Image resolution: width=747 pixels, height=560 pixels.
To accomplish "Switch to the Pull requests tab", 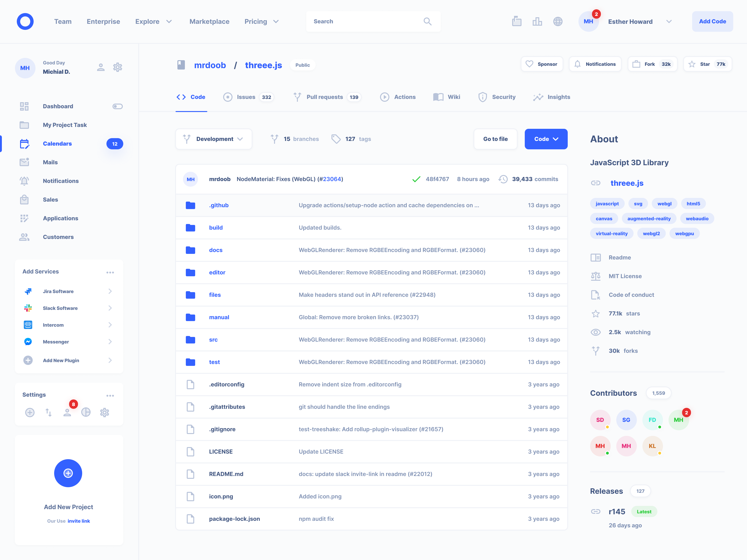I will 327,97.
